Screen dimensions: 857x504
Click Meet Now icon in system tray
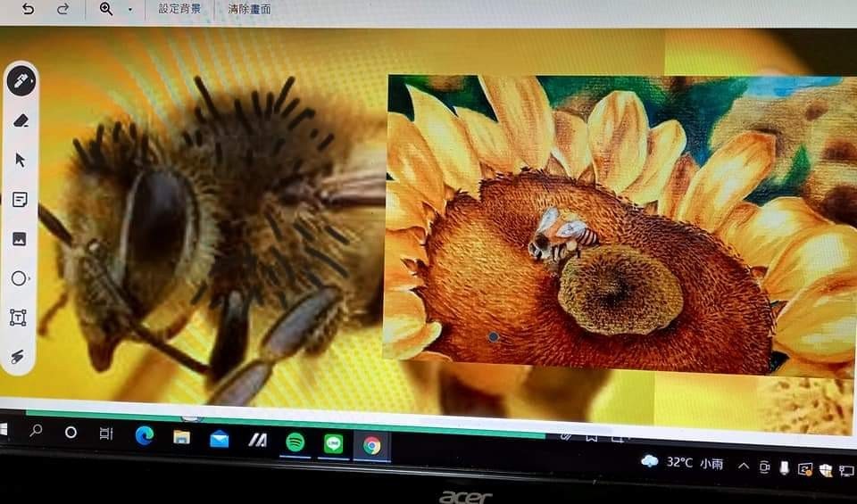point(765,467)
